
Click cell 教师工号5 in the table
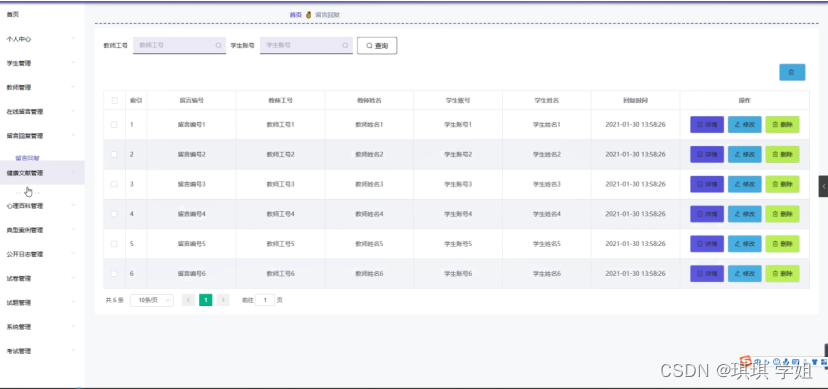point(280,244)
